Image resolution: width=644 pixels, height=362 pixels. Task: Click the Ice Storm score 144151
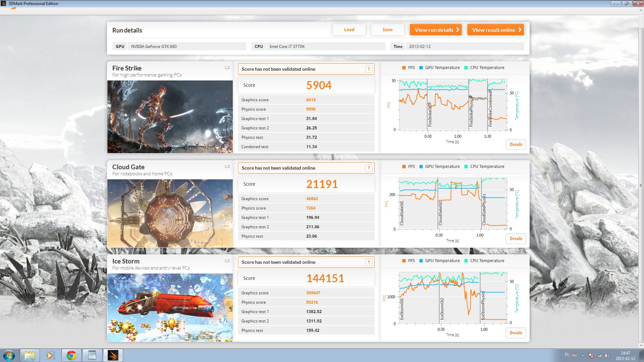point(325,278)
